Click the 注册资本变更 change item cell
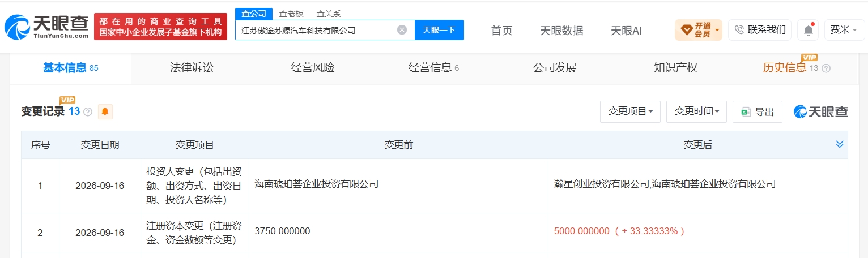This screenshot has height=258, width=868. (194, 233)
